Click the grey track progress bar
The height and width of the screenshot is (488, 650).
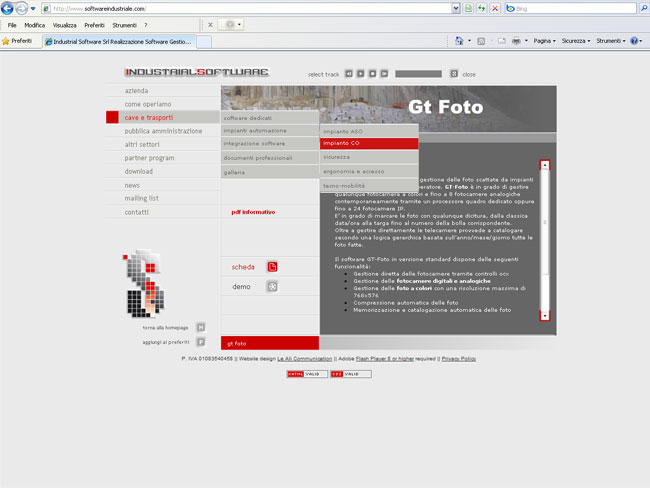click(418, 74)
